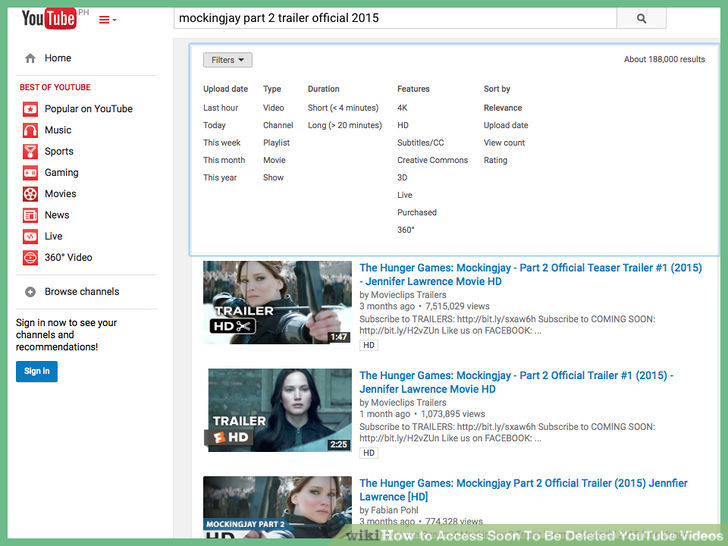Select Short (< 4 minutes) duration
The image size is (728, 546).
[343, 108]
